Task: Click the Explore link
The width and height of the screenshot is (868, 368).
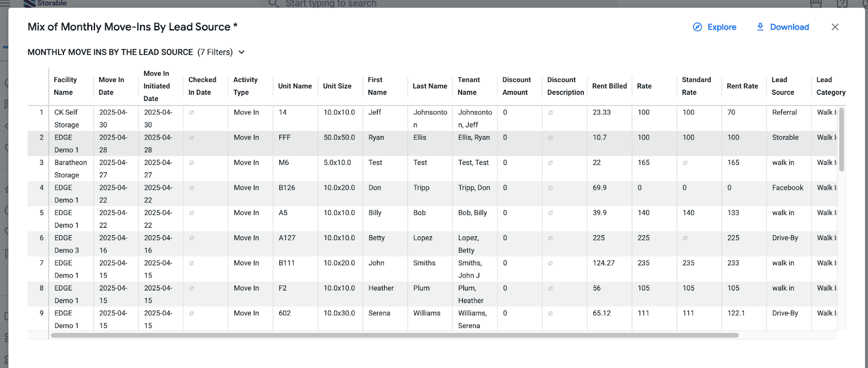Action: pyautogui.click(x=722, y=27)
